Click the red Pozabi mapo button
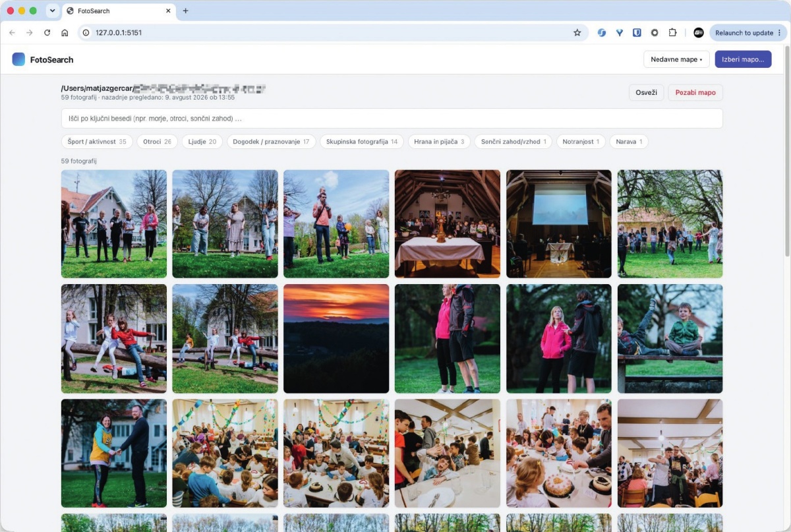The width and height of the screenshot is (791, 532). tap(695, 92)
